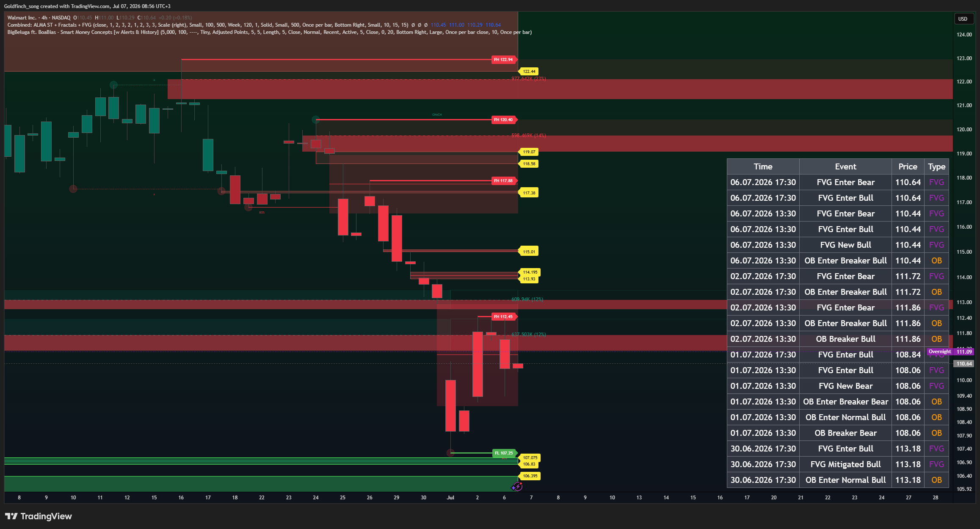Image resolution: width=980 pixels, height=529 pixels.
Task: Click the 124.00 price axis label
Action: click(964, 35)
